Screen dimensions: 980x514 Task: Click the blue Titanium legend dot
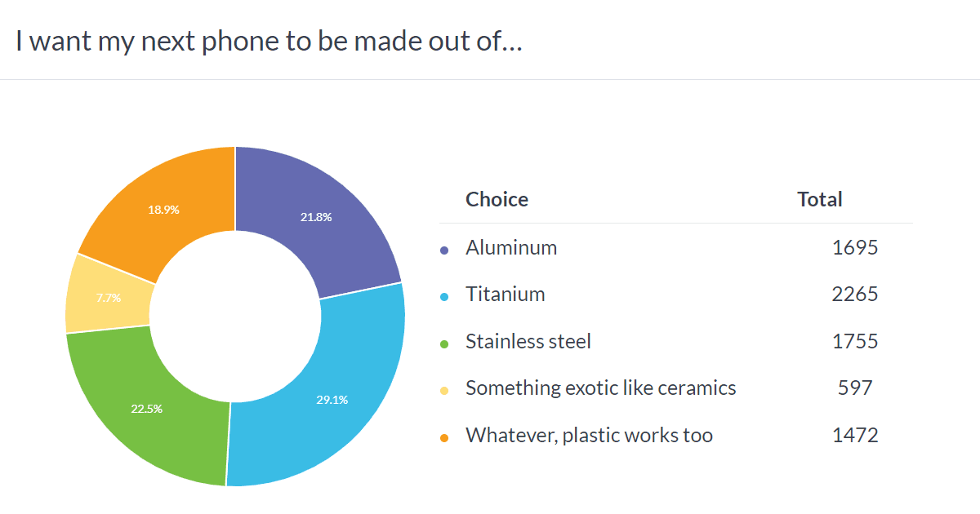[444, 297]
